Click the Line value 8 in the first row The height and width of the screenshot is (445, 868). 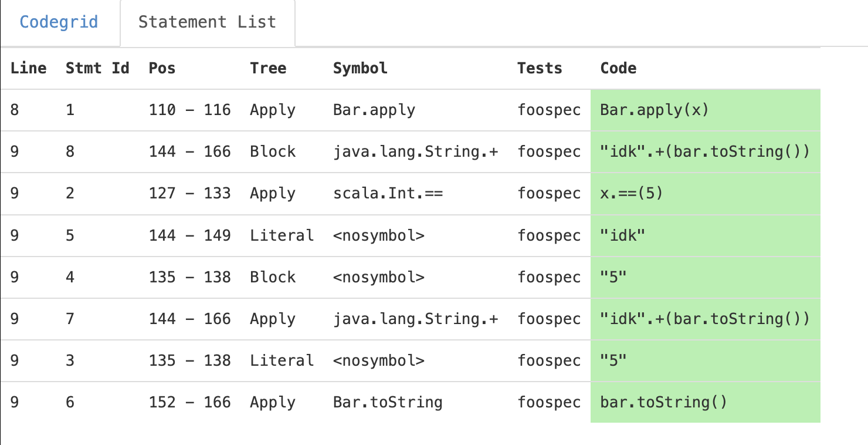(x=15, y=110)
